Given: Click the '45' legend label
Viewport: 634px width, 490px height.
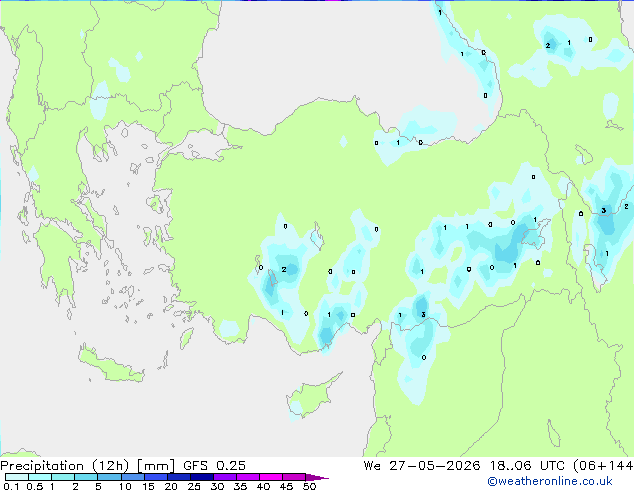Looking at the screenshot, I should click(286, 486).
